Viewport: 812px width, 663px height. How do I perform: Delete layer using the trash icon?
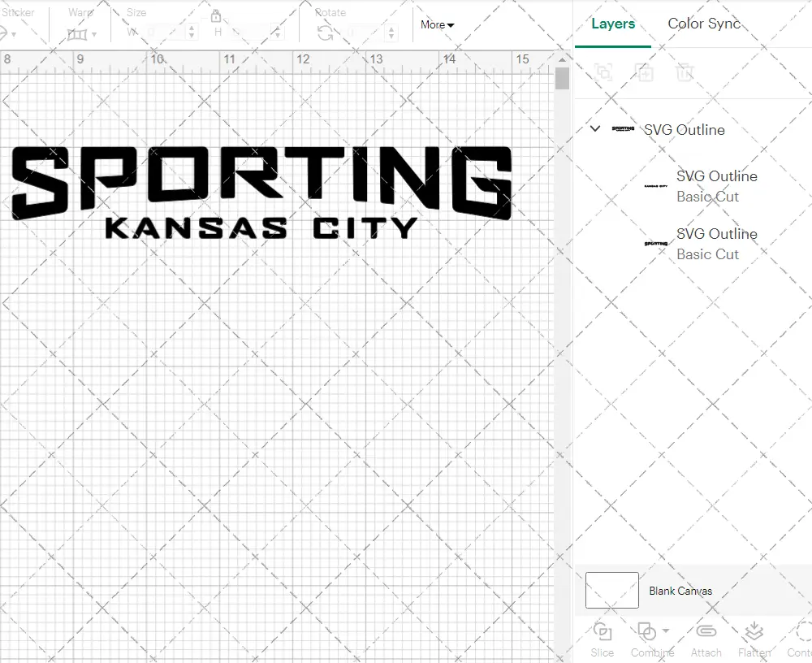[685, 72]
